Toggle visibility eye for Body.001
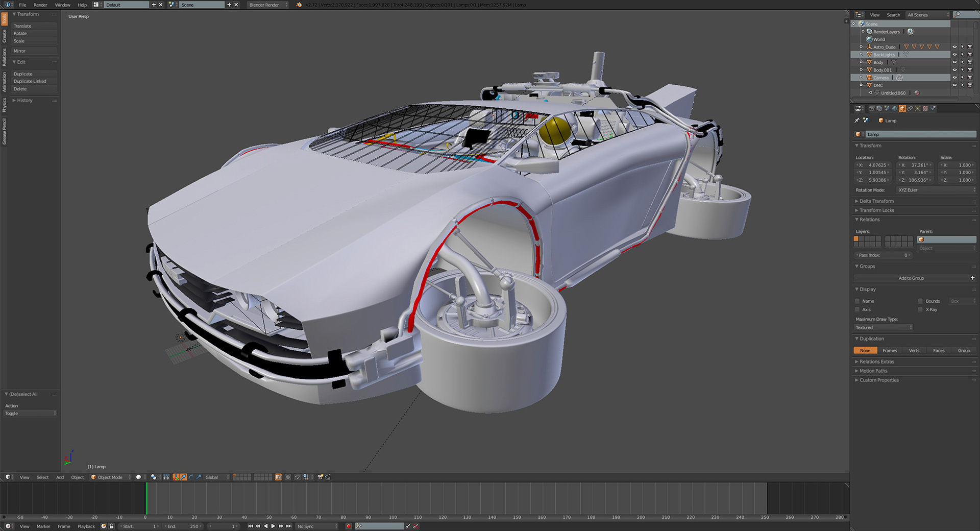This screenshot has width=980, height=531. pos(954,70)
